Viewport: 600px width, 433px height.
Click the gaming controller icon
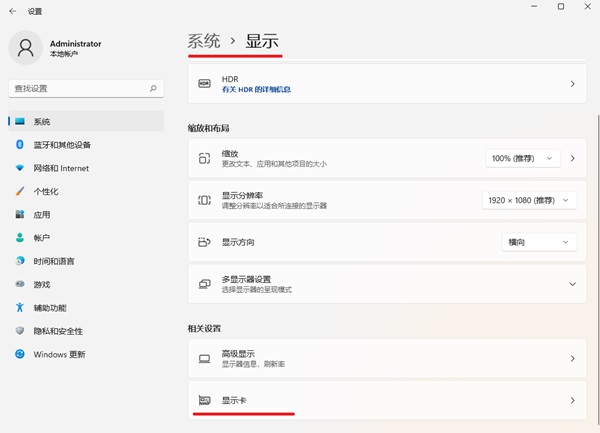[20, 284]
